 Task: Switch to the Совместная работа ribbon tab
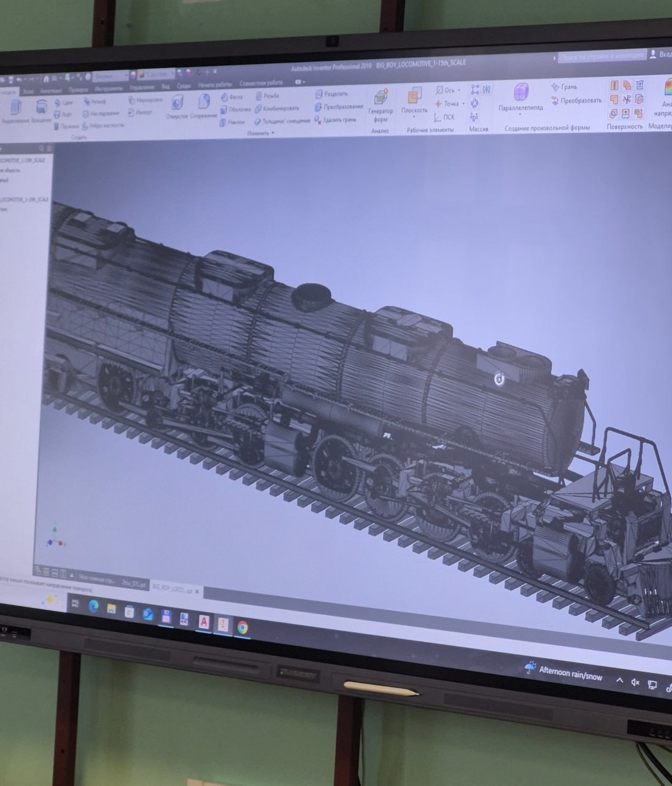point(261,82)
